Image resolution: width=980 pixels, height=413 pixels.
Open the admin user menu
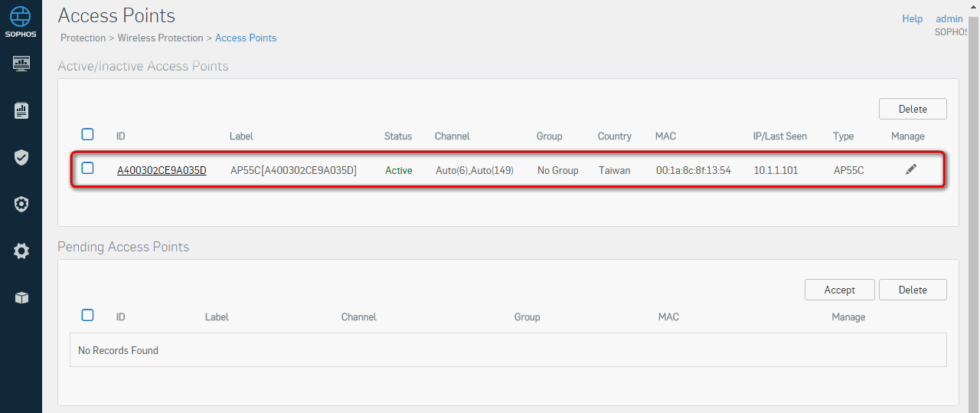[x=949, y=18]
